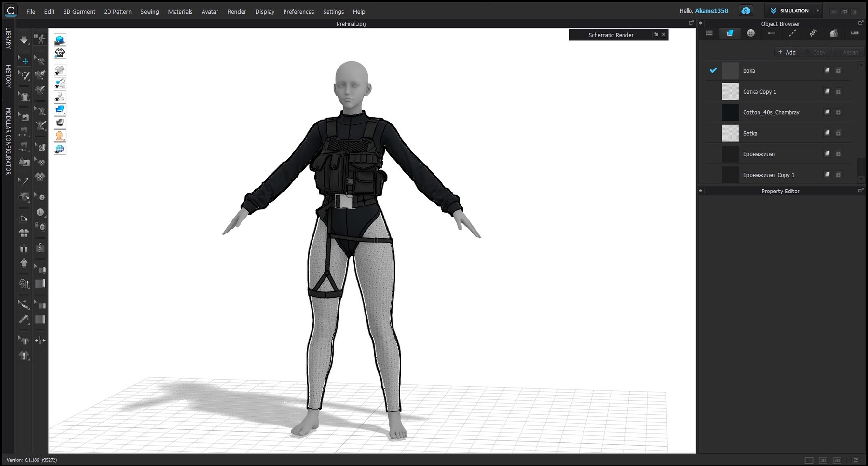Click the reset layout icon in status bar
This screenshot has width=868, height=466.
click(x=855, y=460)
